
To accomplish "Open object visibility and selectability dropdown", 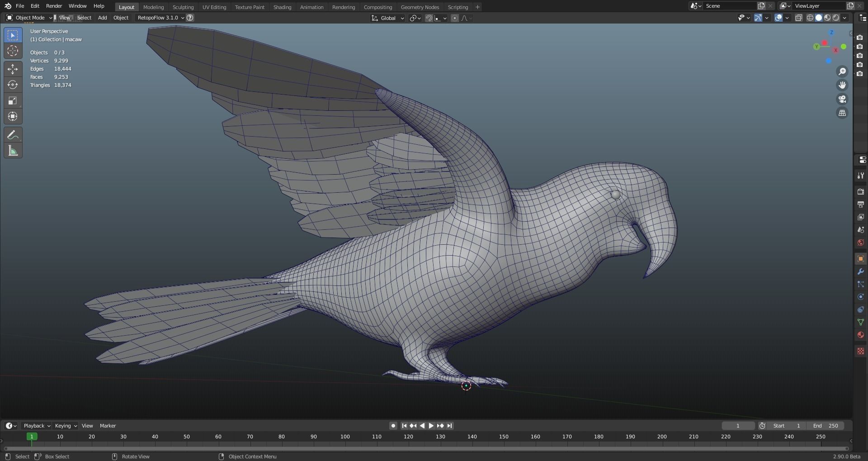I will (744, 18).
